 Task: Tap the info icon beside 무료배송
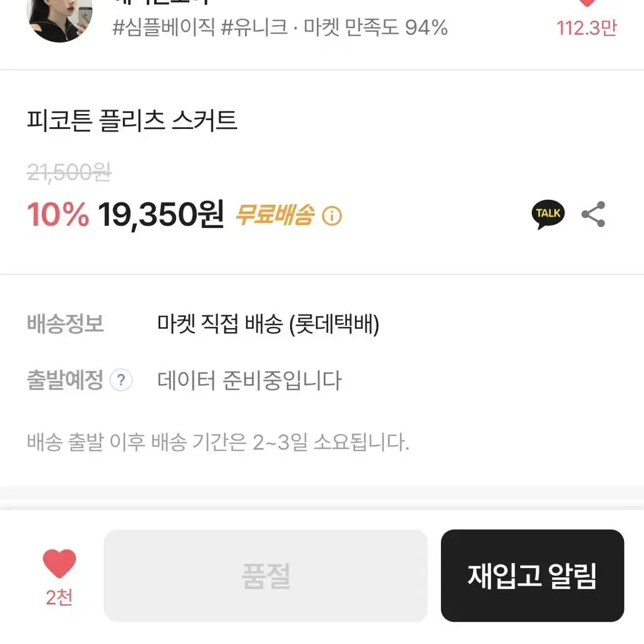coord(332,216)
